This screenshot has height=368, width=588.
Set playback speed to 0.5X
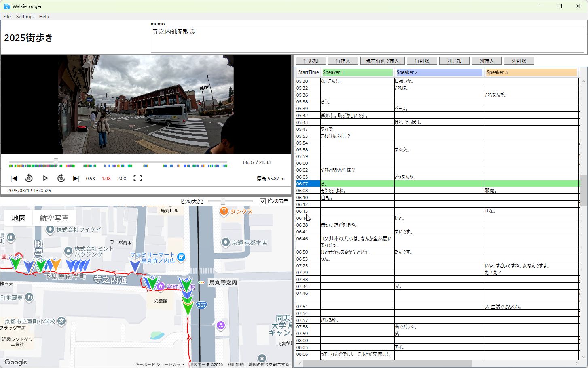coord(91,179)
